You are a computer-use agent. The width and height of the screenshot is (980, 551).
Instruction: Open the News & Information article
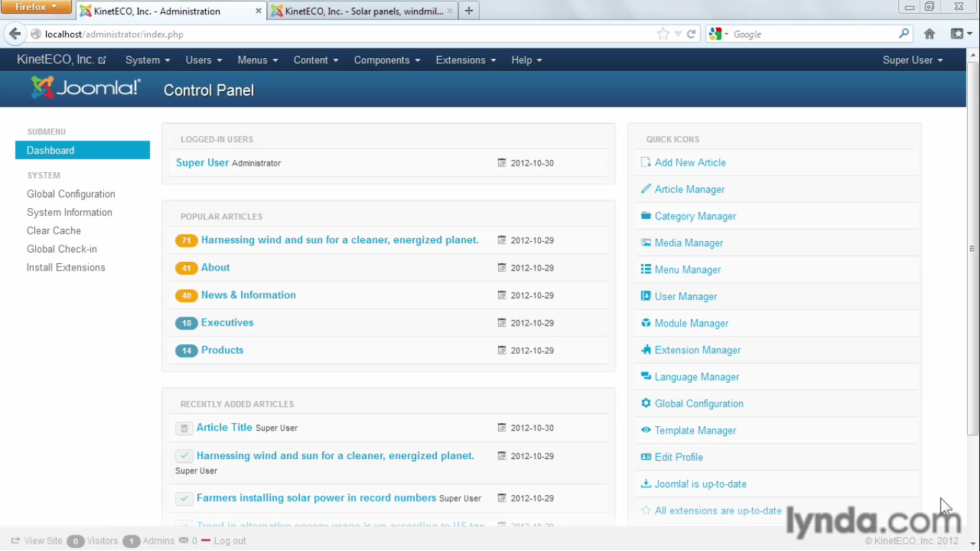click(x=248, y=295)
